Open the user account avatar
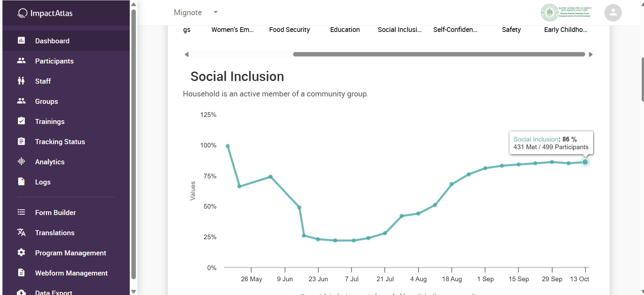Viewport: 644px width, 295px height. [x=613, y=13]
